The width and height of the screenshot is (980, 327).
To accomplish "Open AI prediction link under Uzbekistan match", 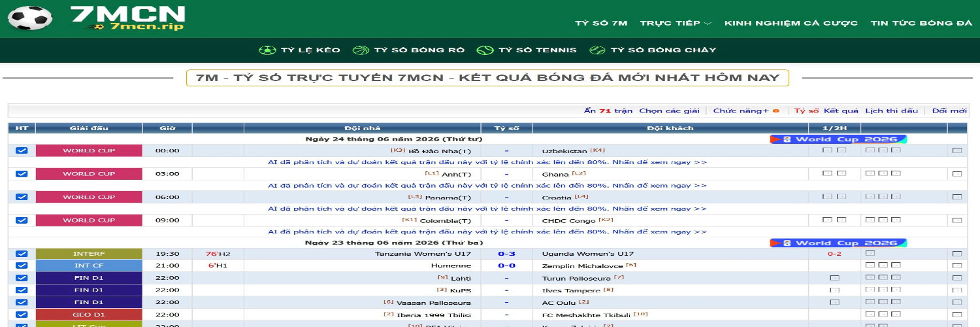I will 487,162.
